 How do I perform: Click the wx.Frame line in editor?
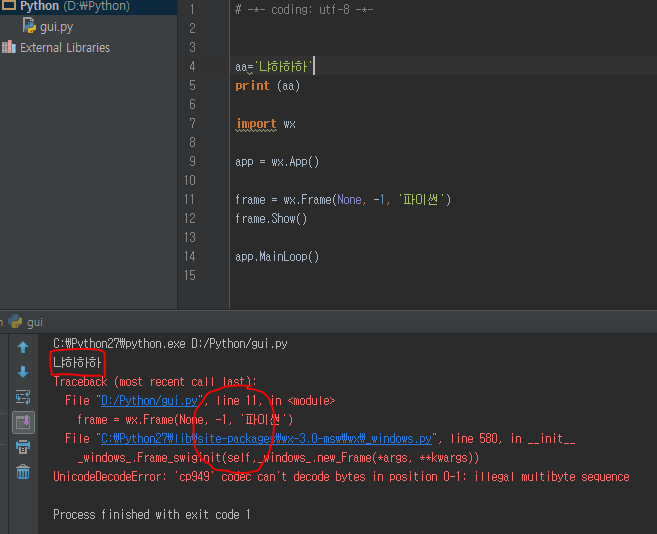tap(343, 200)
